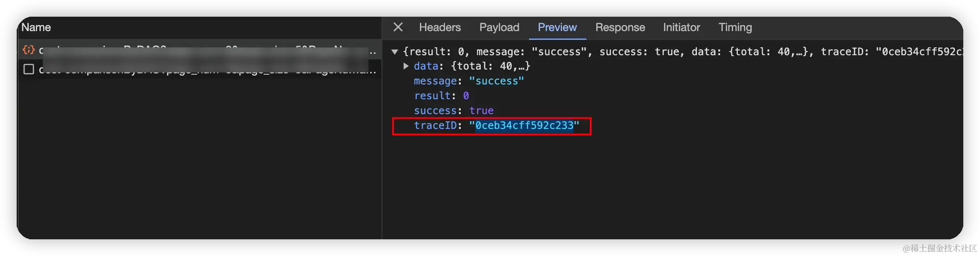
Task: Click the result: 0 property
Action: click(x=441, y=96)
